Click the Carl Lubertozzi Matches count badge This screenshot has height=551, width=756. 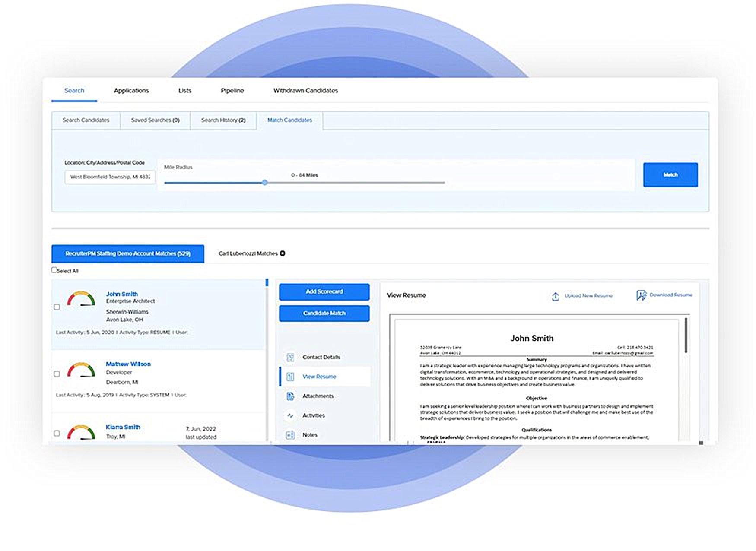click(x=283, y=253)
